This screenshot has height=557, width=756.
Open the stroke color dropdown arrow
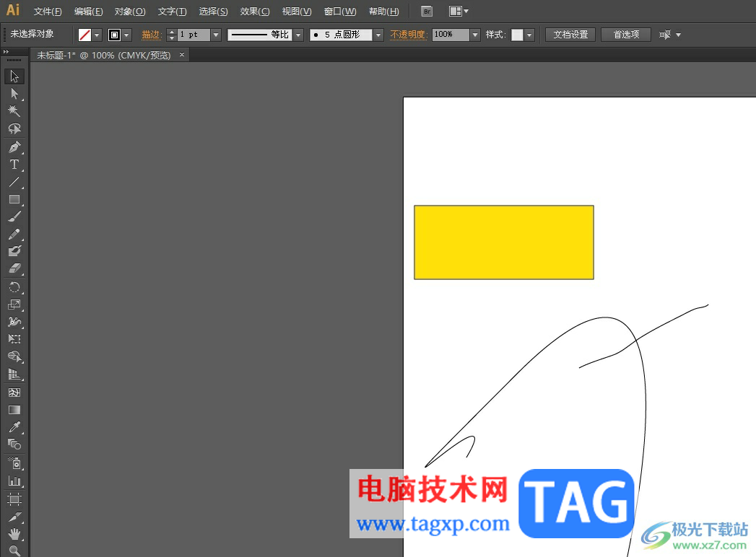(126, 35)
